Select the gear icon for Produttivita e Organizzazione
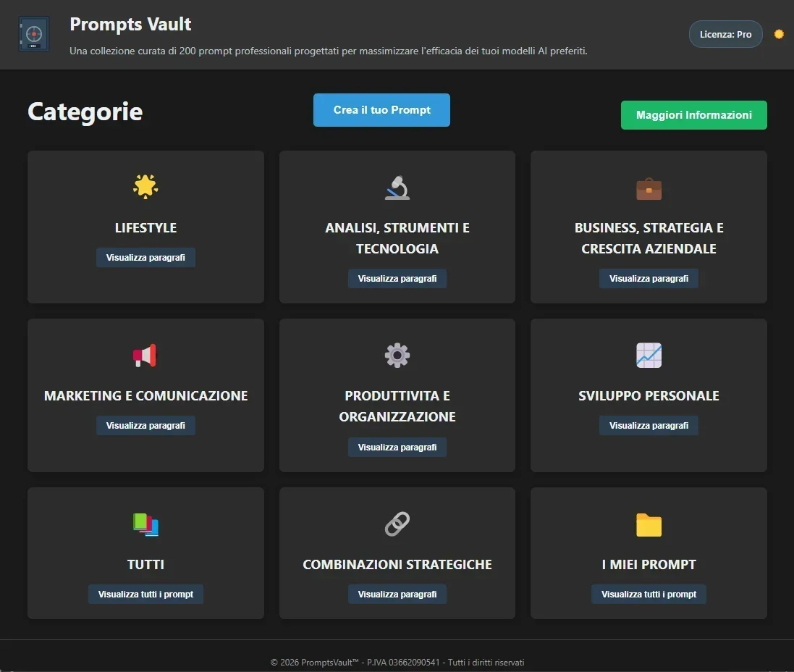 pyautogui.click(x=397, y=355)
